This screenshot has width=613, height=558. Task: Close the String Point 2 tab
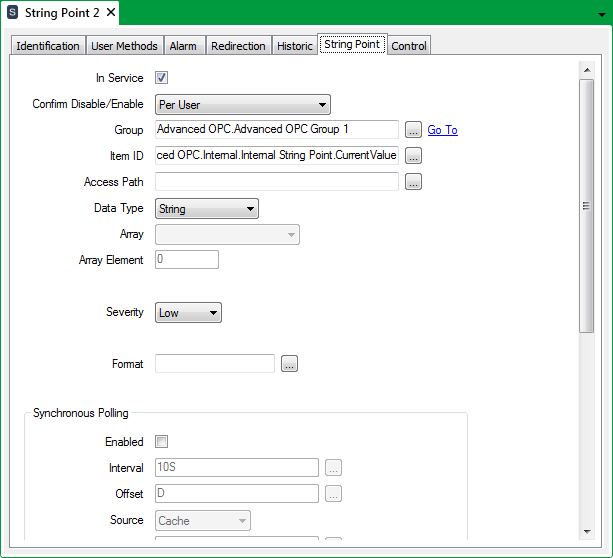(110, 13)
